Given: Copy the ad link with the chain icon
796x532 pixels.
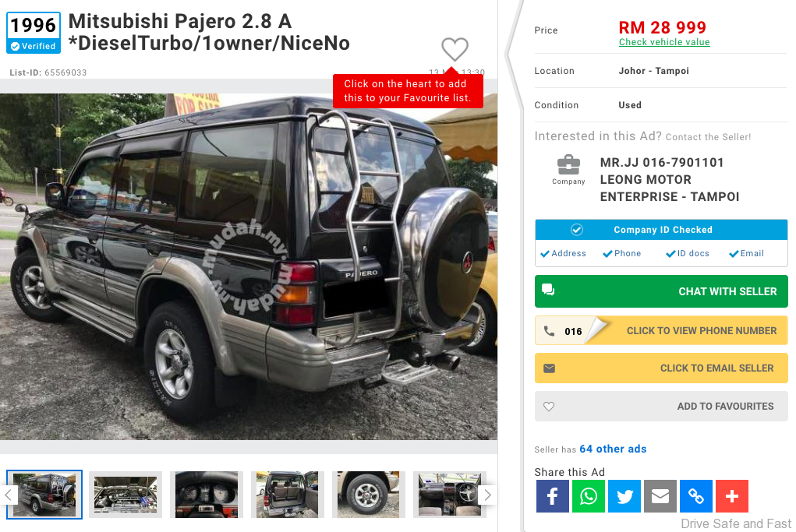Looking at the screenshot, I should [696, 496].
